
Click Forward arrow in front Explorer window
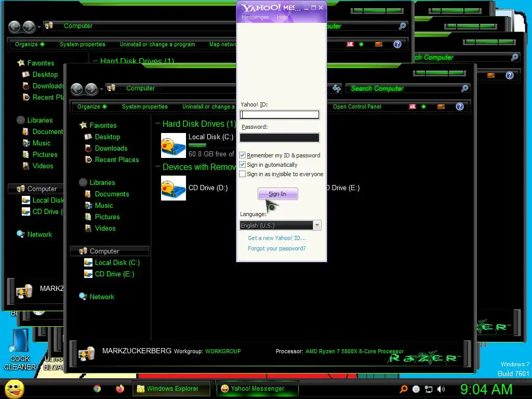click(x=91, y=89)
